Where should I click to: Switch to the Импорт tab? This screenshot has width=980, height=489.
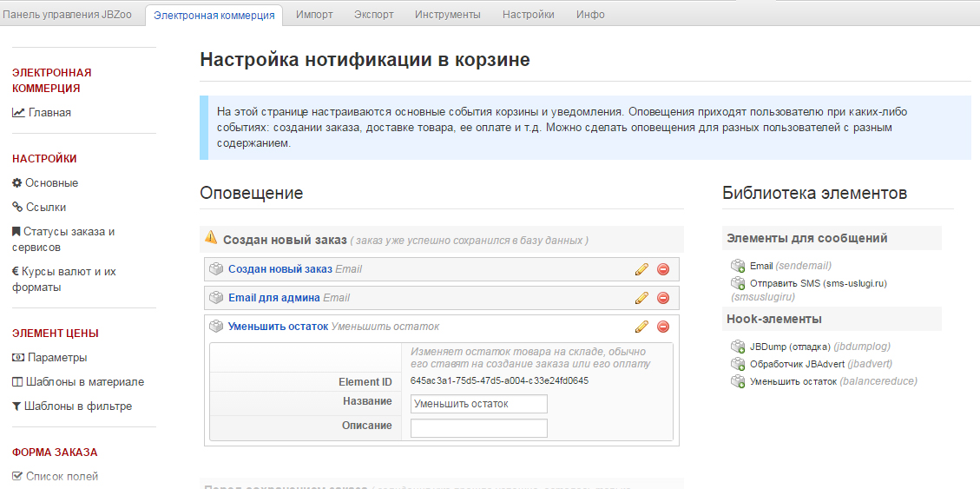(x=314, y=14)
